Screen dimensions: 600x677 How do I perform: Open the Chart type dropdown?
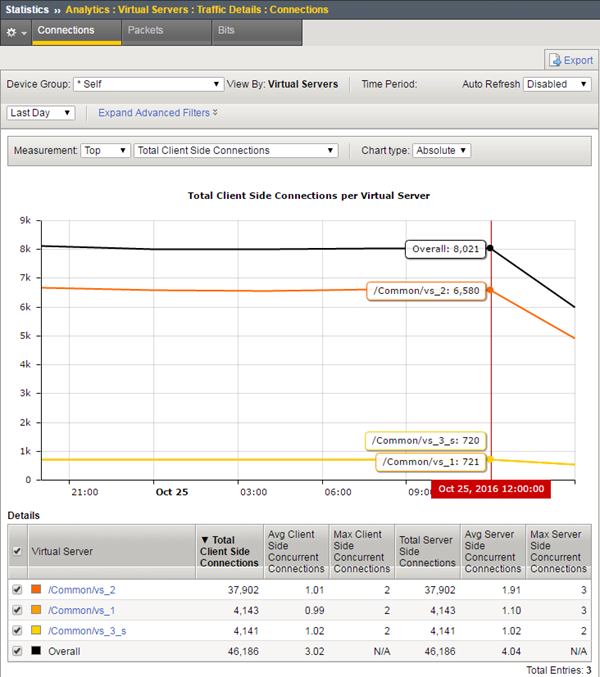(441, 151)
